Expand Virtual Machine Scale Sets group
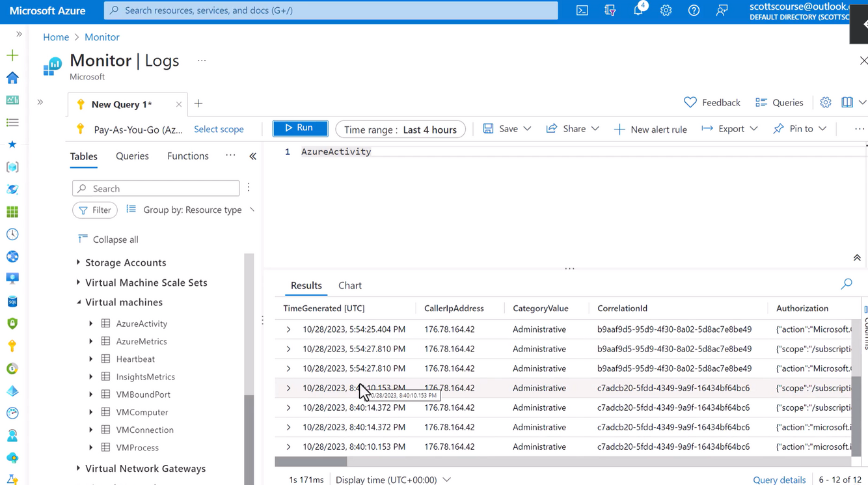868x485 pixels. 78,283
